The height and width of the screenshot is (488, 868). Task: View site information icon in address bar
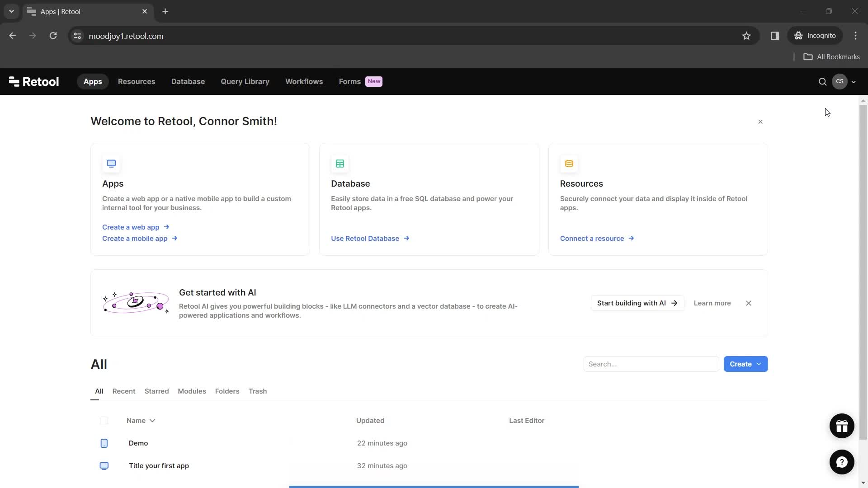click(77, 36)
